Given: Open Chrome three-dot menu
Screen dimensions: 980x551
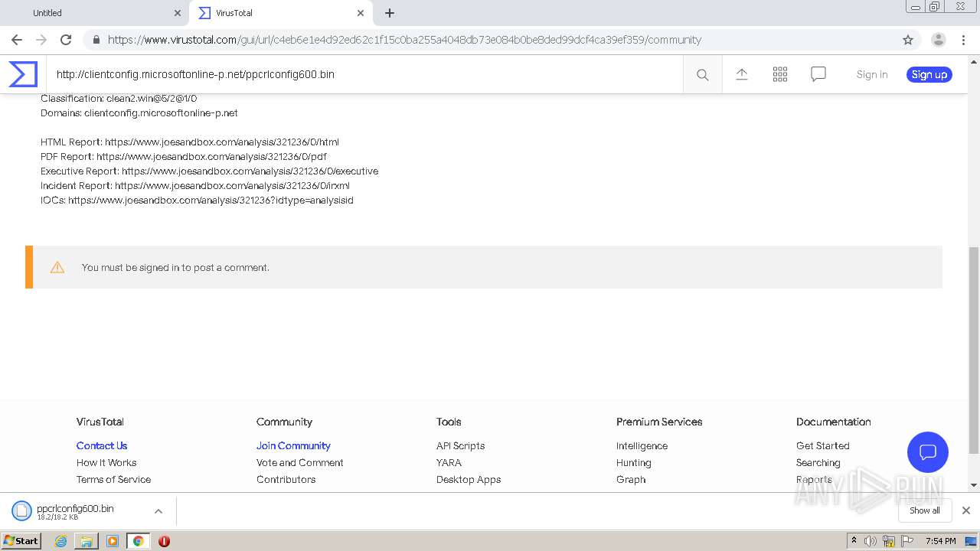Looking at the screenshot, I should point(964,40).
